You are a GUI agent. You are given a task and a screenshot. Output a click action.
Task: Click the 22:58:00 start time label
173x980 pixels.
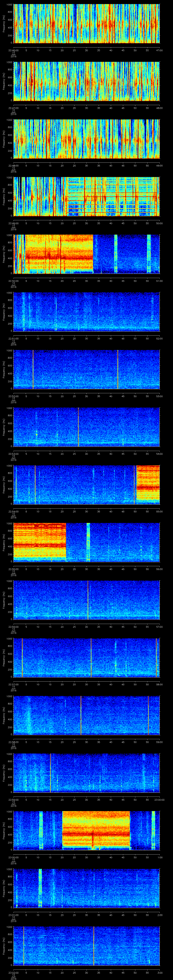pos(13,742)
